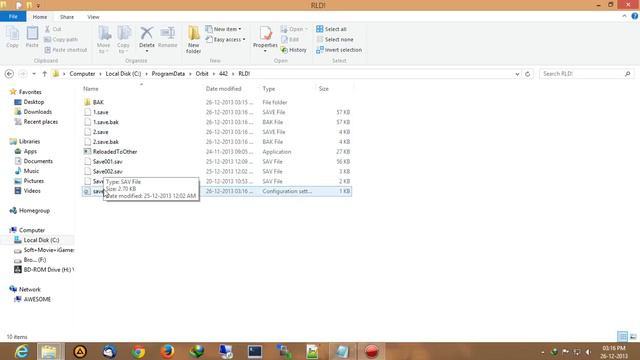This screenshot has width=640, height=360.
Task: Click Select none in ribbon
Action: point(335,40)
